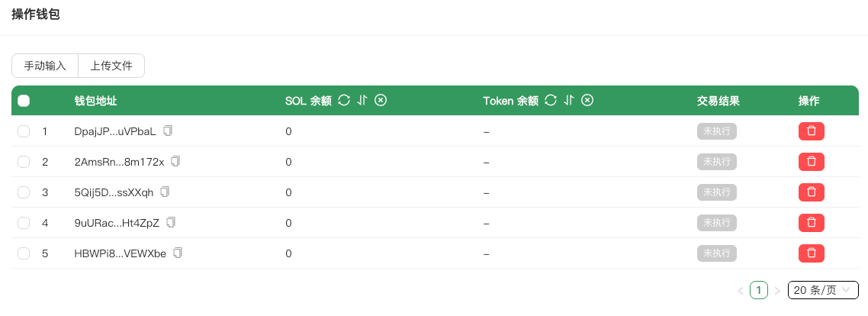Switch to 上传文件 tab
868x316 pixels.
coord(111,66)
